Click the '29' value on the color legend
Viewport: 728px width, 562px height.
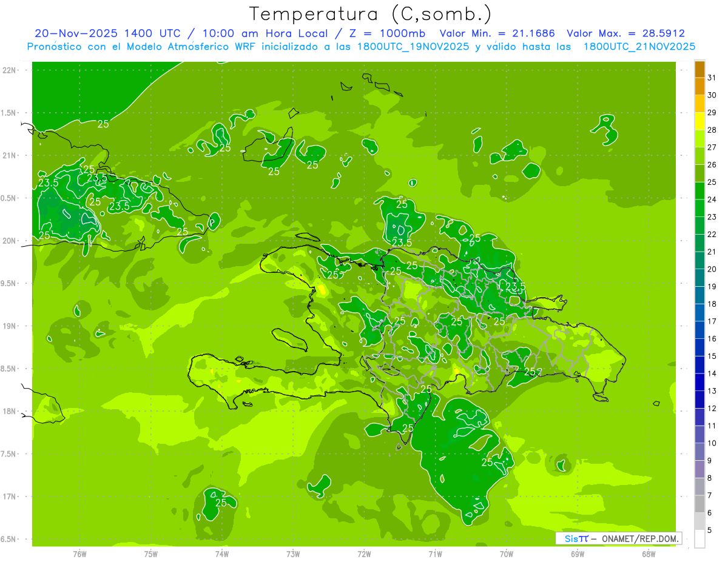[712, 113]
